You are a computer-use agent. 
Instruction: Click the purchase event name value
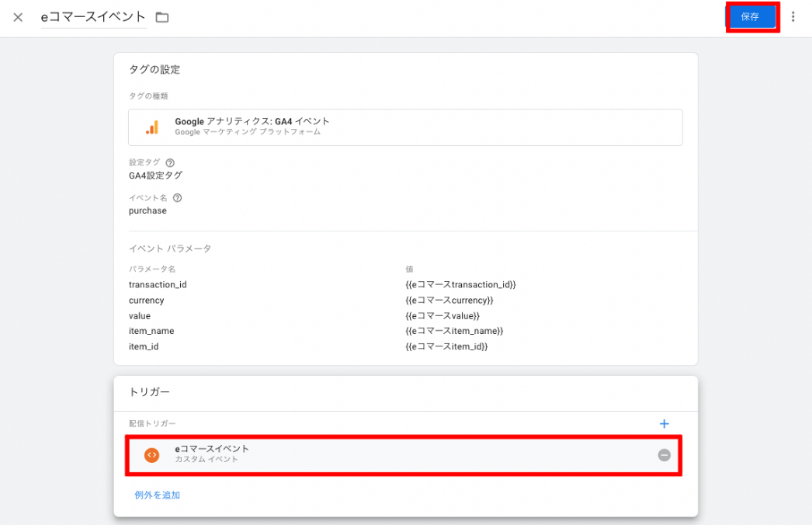click(147, 211)
